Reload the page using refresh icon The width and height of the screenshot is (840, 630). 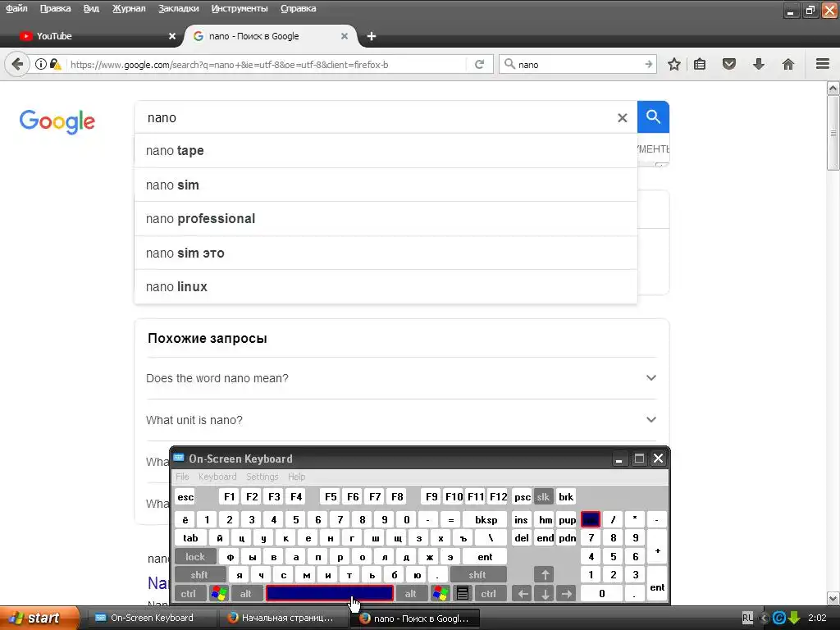479,64
